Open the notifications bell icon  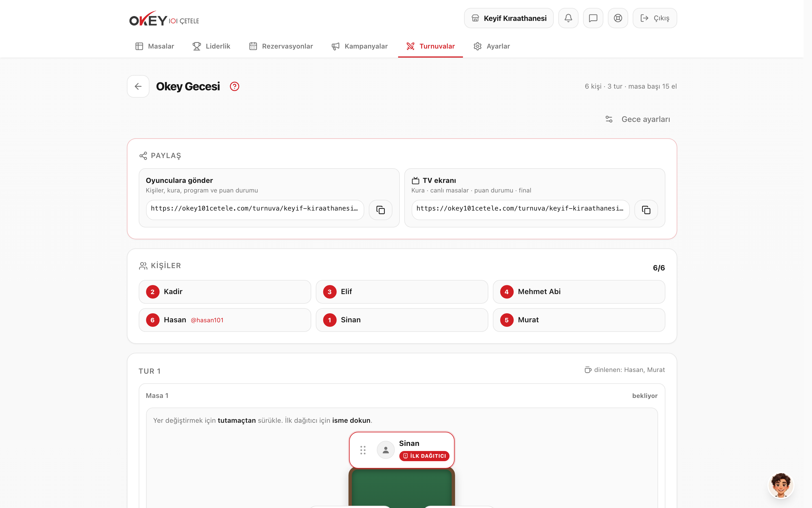[x=568, y=18]
